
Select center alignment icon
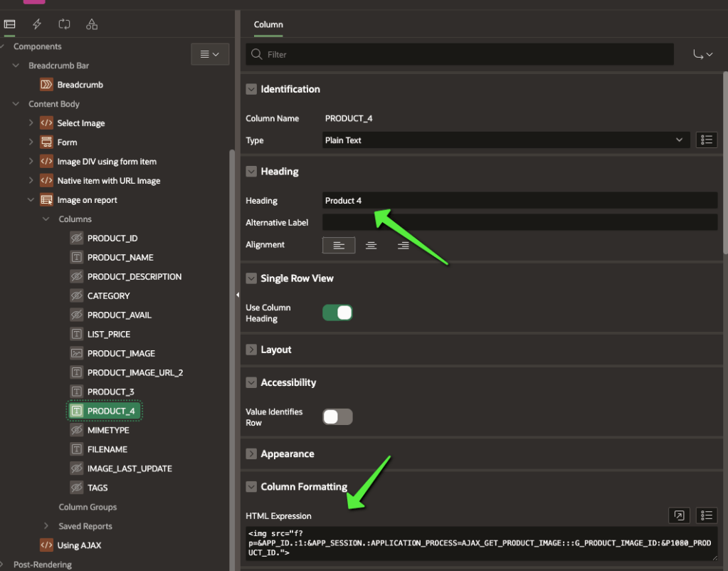point(371,245)
